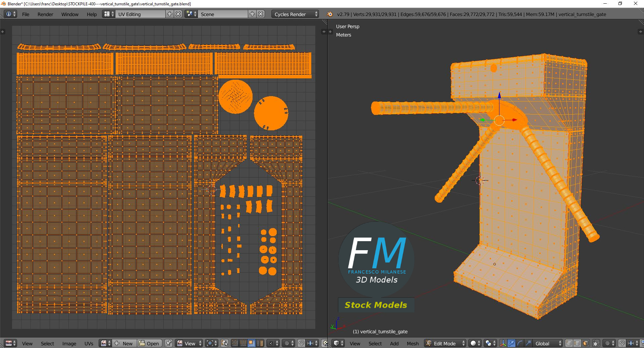The width and height of the screenshot is (644, 348).
Task: Open the UV editor Select menu
Action: click(47, 343)
